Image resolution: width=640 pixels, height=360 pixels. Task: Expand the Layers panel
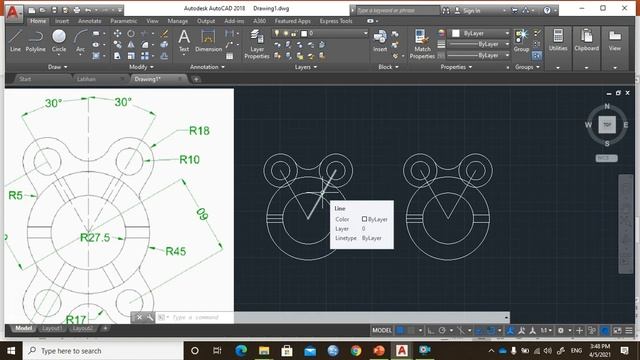pyautogui.click(x=306, y=67)
